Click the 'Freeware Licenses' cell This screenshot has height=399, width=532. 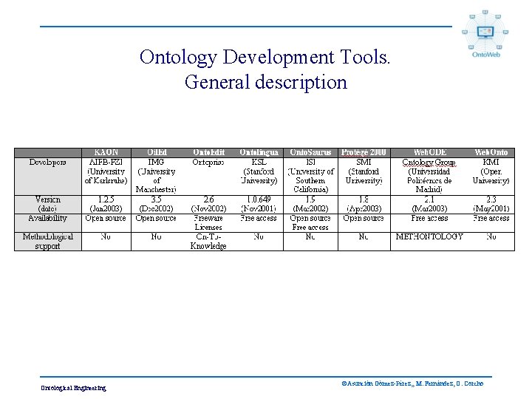(208, 223)
